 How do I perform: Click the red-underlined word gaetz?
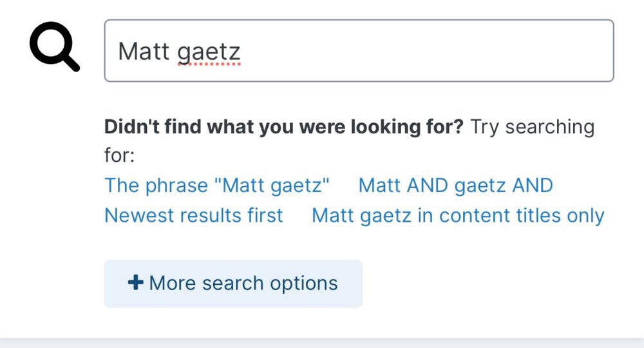[208, 52]
